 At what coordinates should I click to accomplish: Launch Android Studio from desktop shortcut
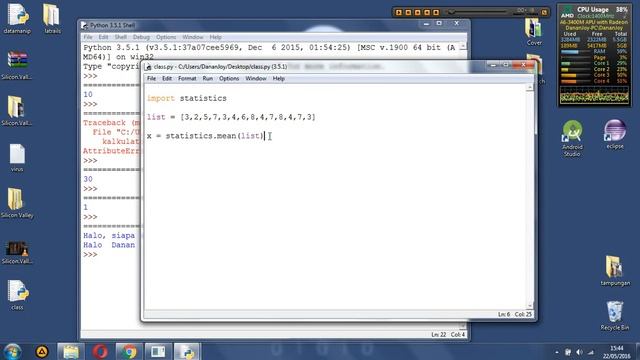[x=572, y=138]
